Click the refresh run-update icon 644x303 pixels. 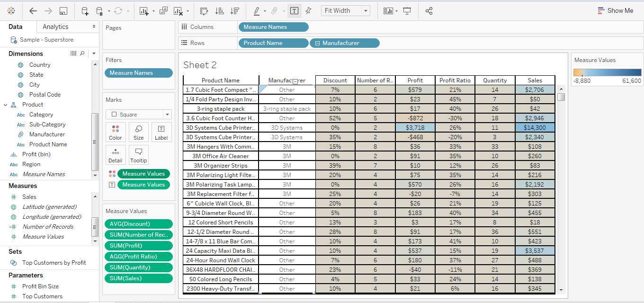coord(118,10)
